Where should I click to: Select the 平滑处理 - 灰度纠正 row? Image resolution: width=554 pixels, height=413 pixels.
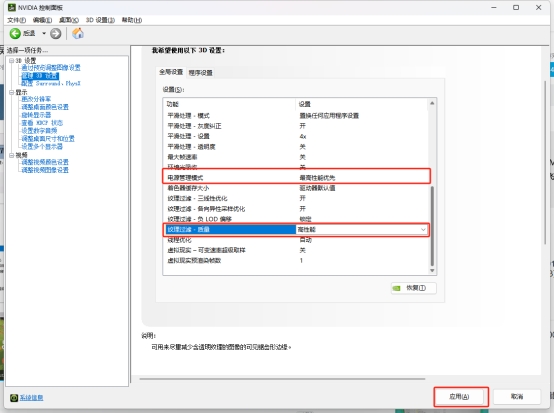tap(296, 126)
